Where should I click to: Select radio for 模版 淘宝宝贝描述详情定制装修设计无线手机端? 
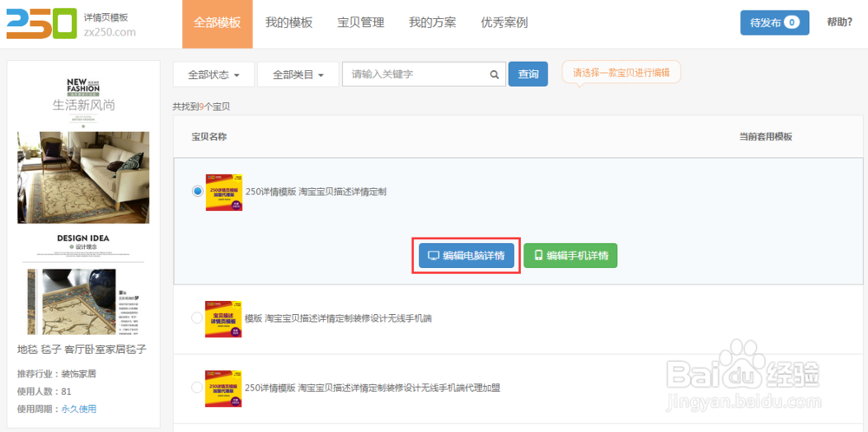tap(196, 318)
